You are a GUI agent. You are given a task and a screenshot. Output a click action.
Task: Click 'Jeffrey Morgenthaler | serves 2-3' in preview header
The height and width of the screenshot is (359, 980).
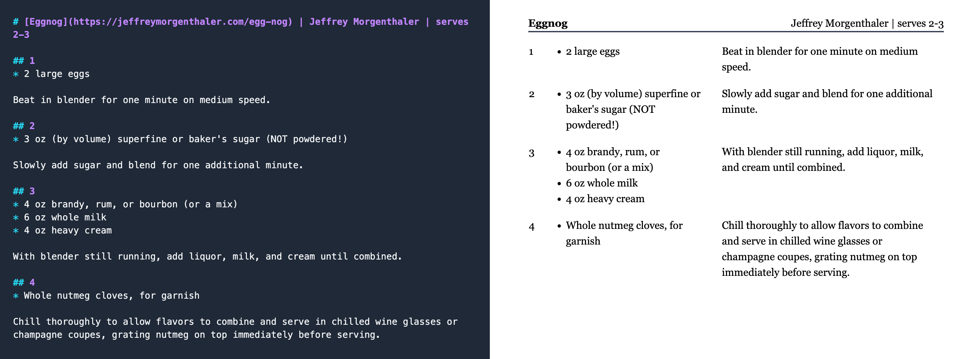867,23
